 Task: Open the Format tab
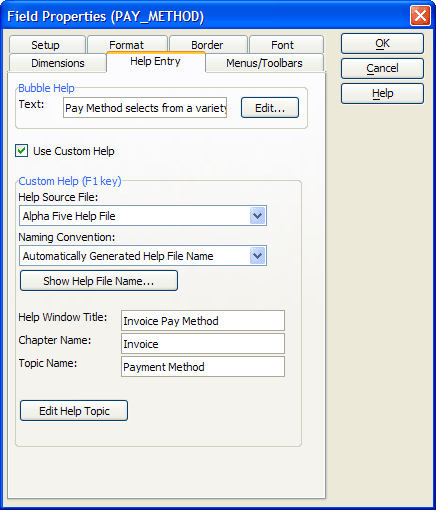point(127,45)
